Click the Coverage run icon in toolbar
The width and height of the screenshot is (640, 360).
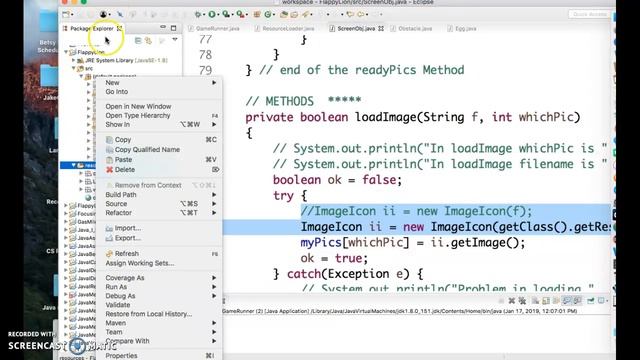point(226,14)
